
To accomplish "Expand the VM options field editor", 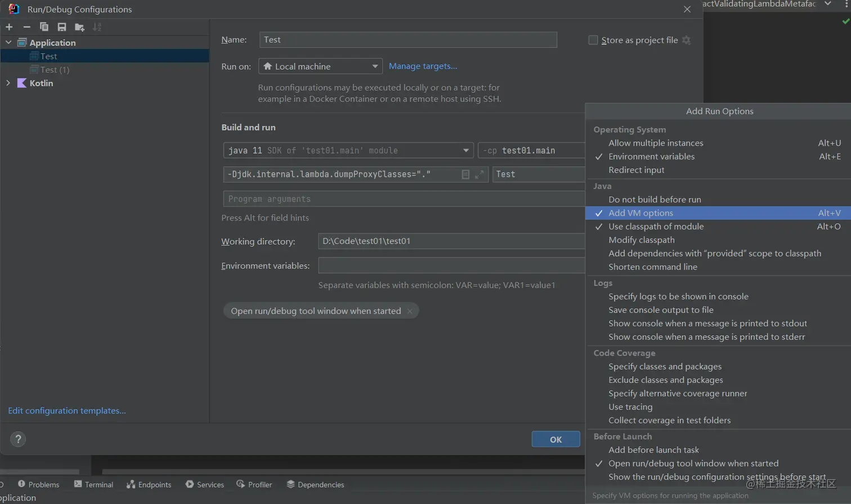I will pos(479,174).
